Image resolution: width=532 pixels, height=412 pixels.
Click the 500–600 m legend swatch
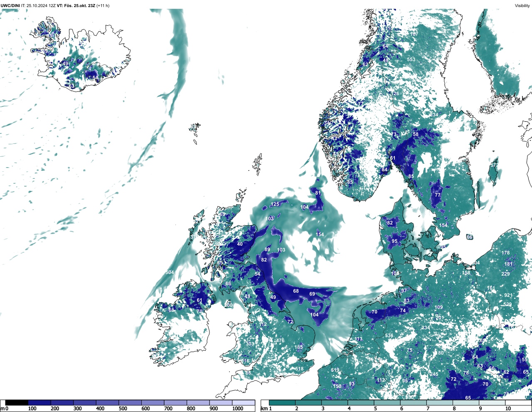130,402
